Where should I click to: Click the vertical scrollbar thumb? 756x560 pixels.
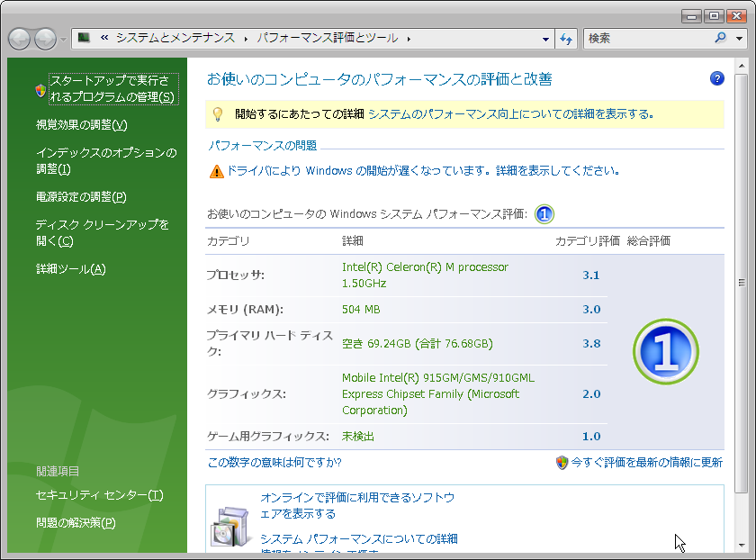[x=742, y=283]
